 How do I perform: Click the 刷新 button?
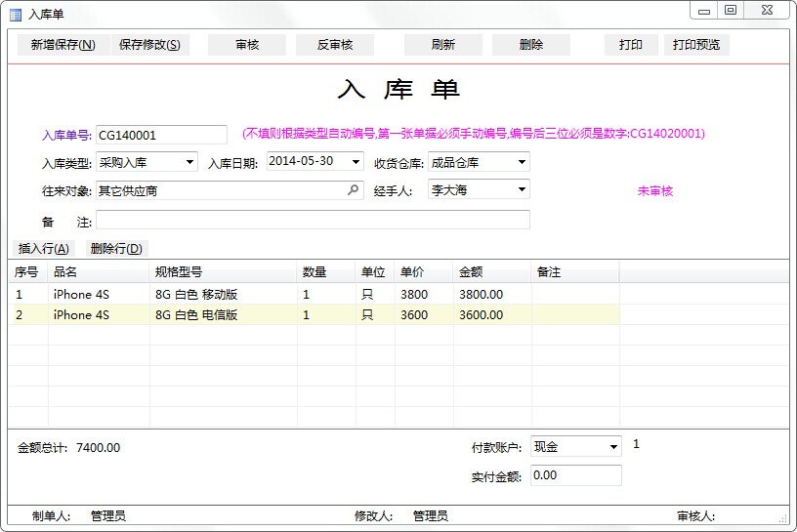[443, 45]
